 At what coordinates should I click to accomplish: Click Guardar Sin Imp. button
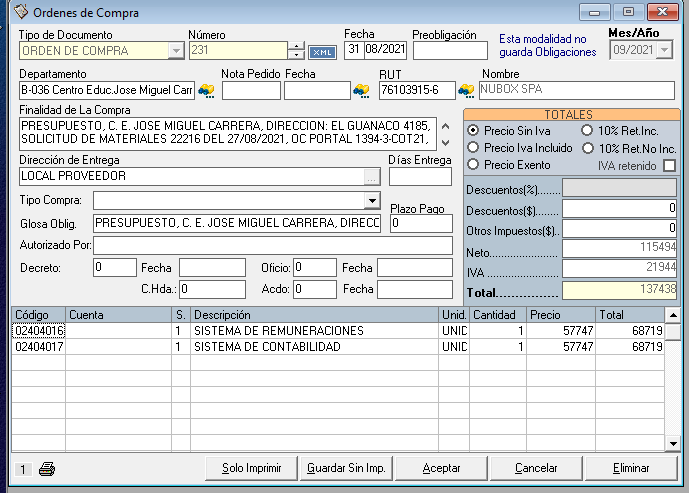click(346, 468)
